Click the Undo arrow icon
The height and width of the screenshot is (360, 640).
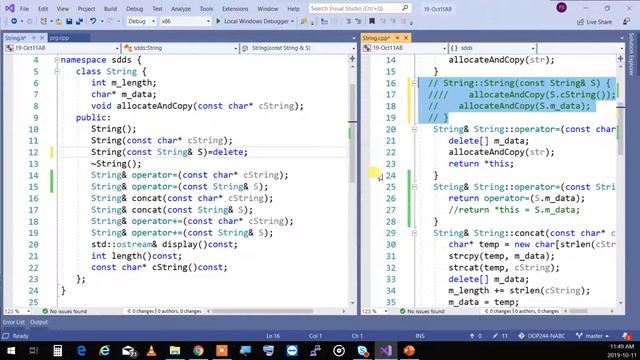[x=93, y=21]
